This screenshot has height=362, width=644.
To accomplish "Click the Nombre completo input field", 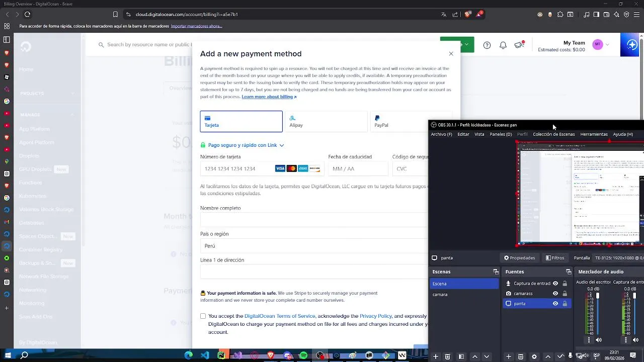I will point(314,220).
